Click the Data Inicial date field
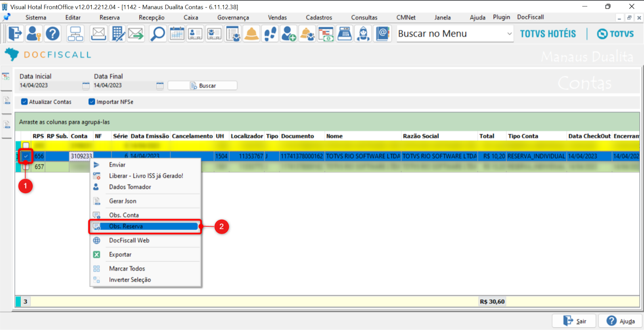This screenshot has width=644, height=330. (50, 85)
